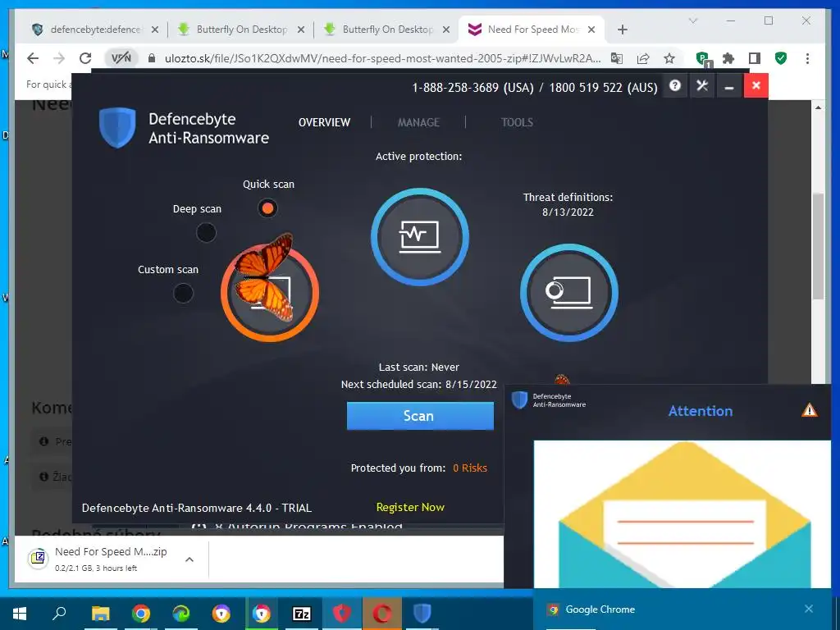Click the share page icon

643,58
